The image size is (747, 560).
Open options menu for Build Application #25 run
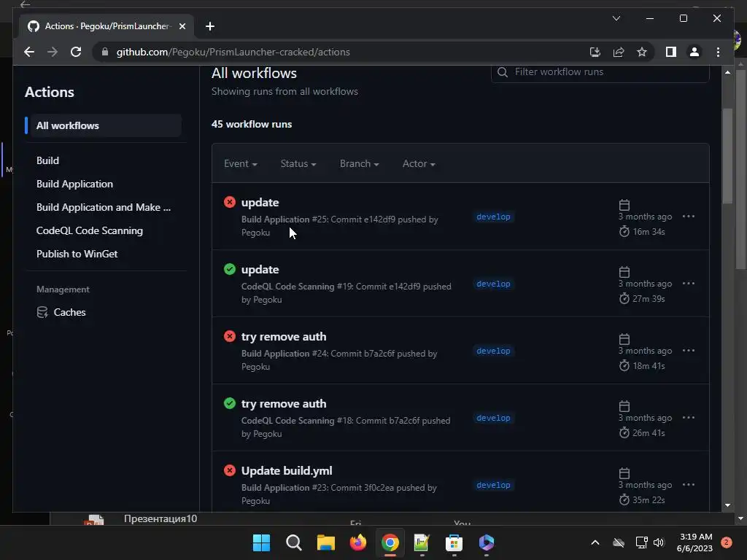coord(689,216)
